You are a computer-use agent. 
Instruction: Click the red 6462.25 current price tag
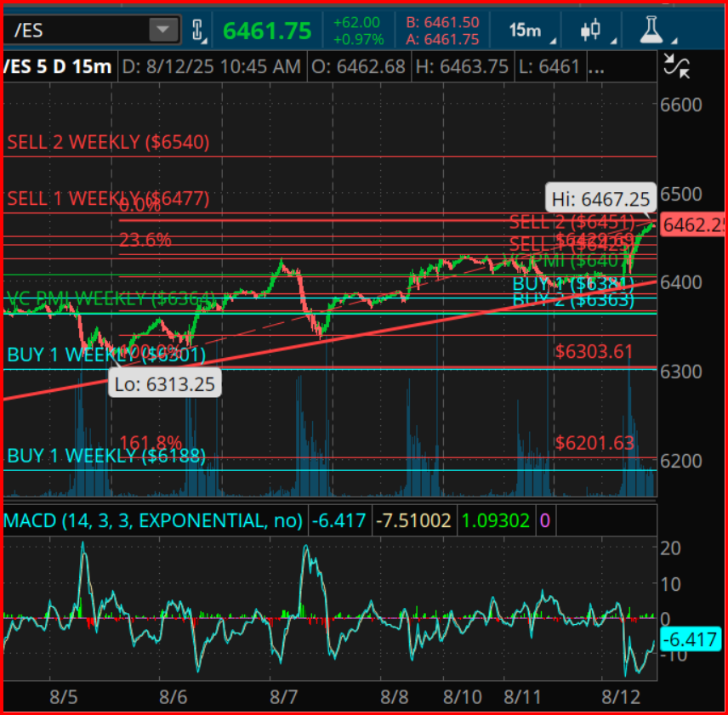click(x=693, y=225)
